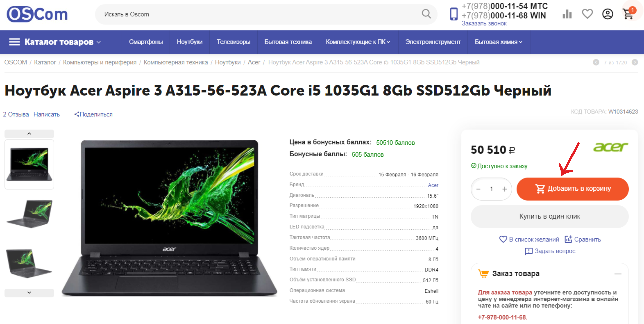Go to next product arrow in breadcrumb
The width and height of the screenshot is (644, 324).
635,62
